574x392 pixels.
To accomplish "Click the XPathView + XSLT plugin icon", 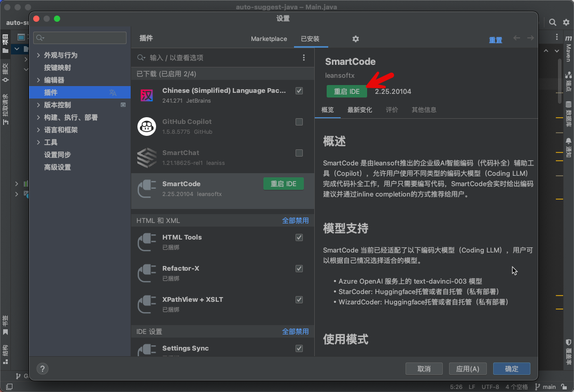I will pos(147,304).
